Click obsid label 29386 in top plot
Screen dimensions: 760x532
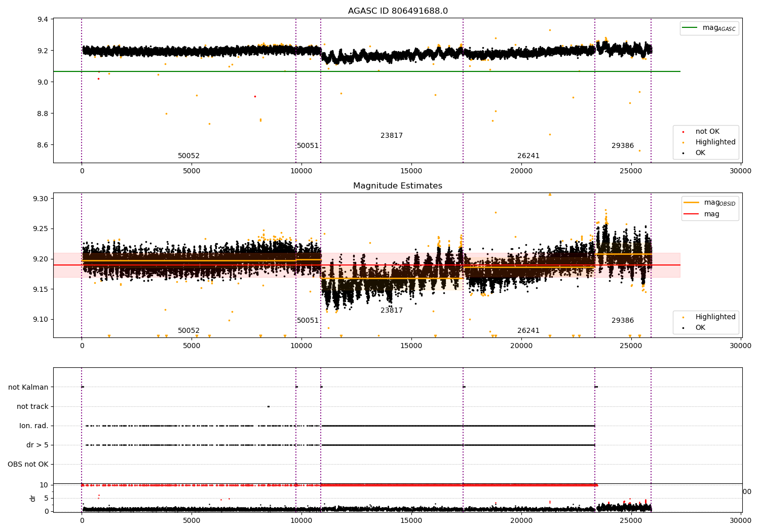tap(623, 146)
